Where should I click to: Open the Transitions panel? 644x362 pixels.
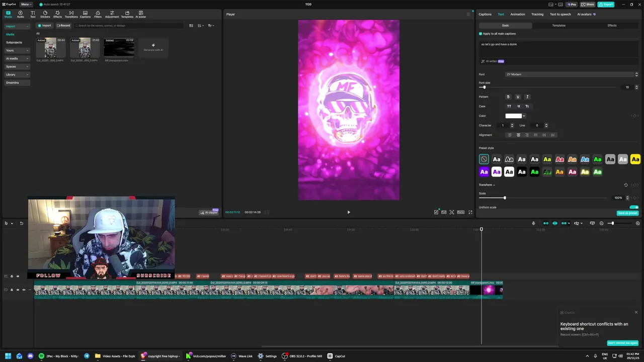(x=71, y=14)
